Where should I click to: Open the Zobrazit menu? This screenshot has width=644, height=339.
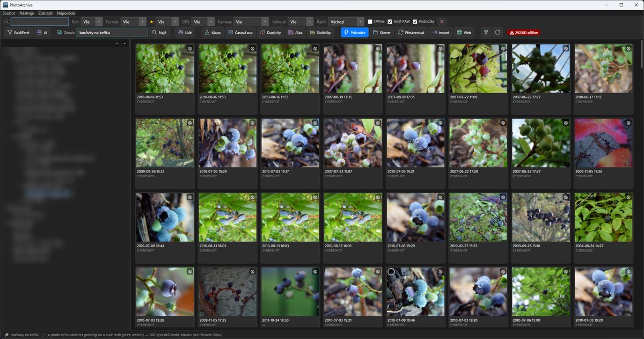tap(46, 12)
